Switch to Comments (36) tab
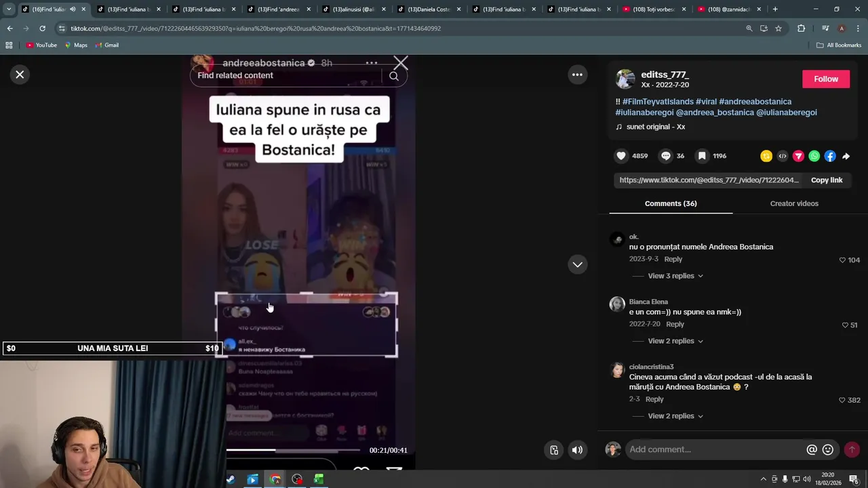This screenshot has height=488, width=868. pyautogui.click(x=671, y=203)
